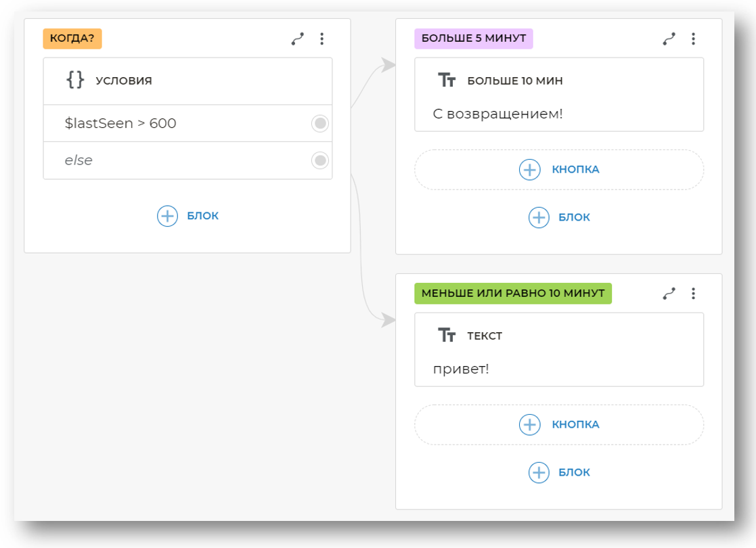Click the curly braces Условия icon
The width and height of the screenshot is (756, 548).
tap(75, 81)
